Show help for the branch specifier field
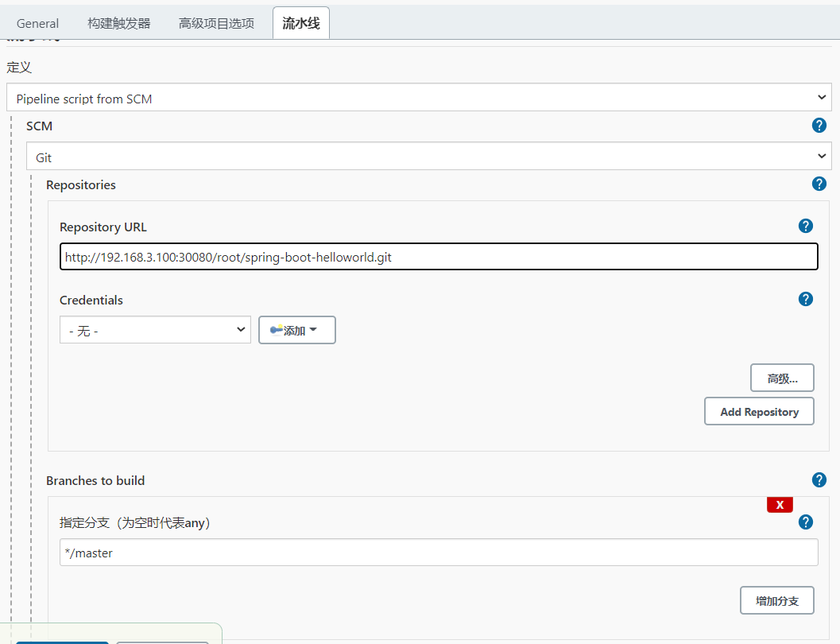840x644 pixels. click(805, 522)
